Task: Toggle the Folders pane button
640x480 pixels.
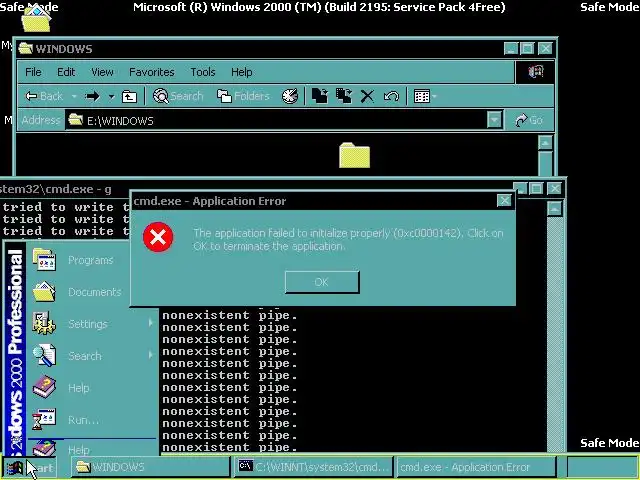Action: click(x=243, y=96)
